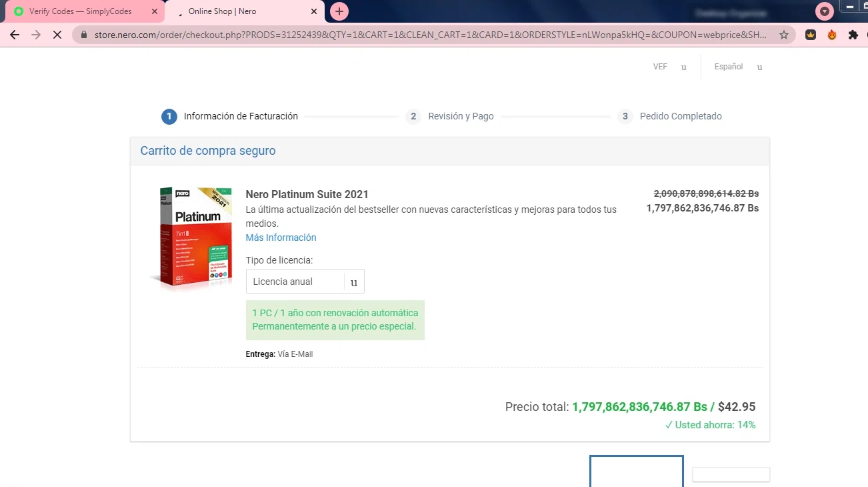Click the $42.95 total price
The image size is (868, 487).
coord(737,407)
